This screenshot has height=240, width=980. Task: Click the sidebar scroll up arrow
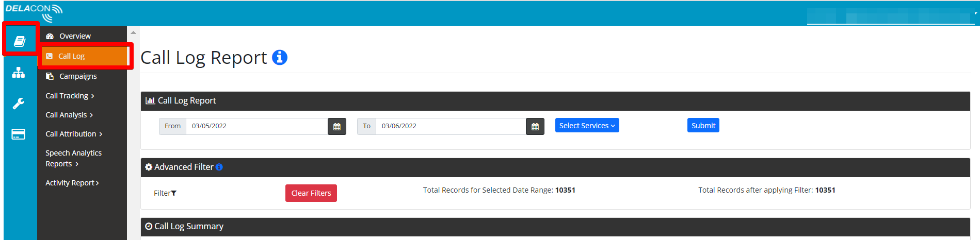pyautogui.click(x=133, y=32)
